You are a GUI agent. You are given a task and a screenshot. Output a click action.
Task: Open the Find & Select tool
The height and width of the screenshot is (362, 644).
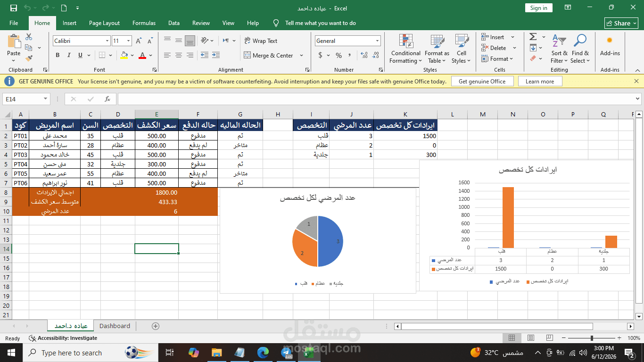pyautogui.click(x=580, y=49)
